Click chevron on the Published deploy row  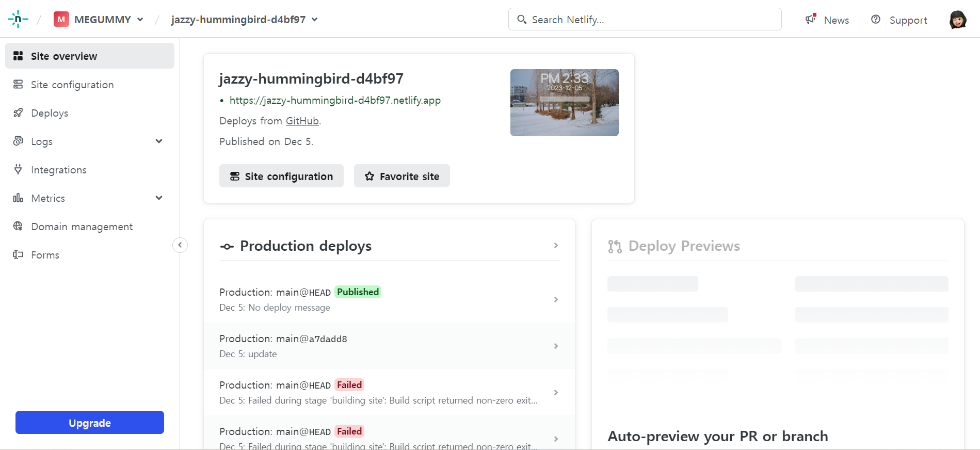pyautogui.click(x=556, y=299)
